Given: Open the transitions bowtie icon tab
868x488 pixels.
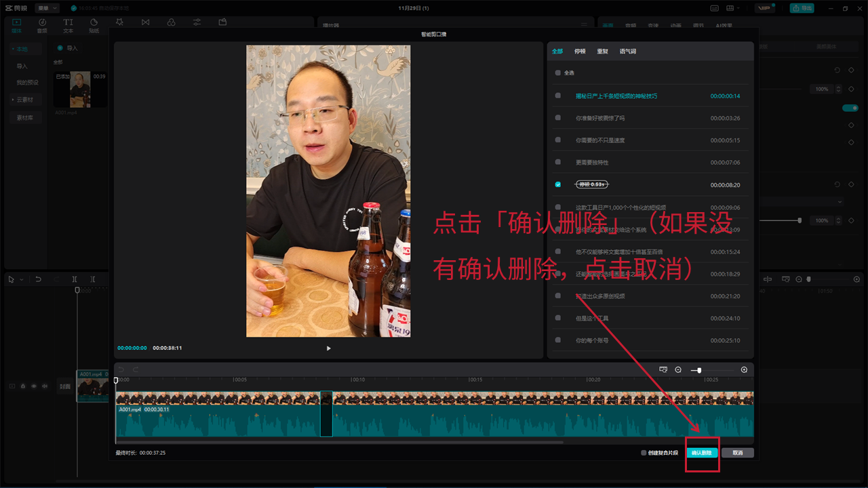Looking at the screenshot, I should click(x=145, y=22).
